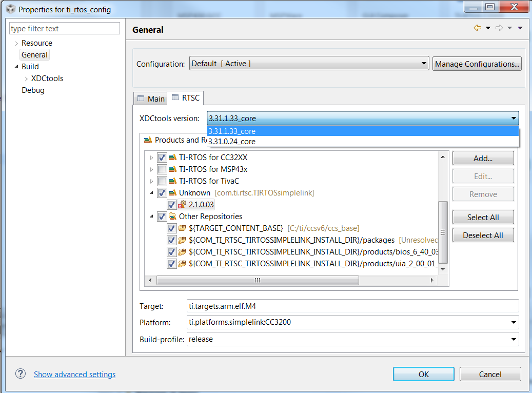Click the Cancel button
Screen dimensions: 532x393
coord(490,374)
